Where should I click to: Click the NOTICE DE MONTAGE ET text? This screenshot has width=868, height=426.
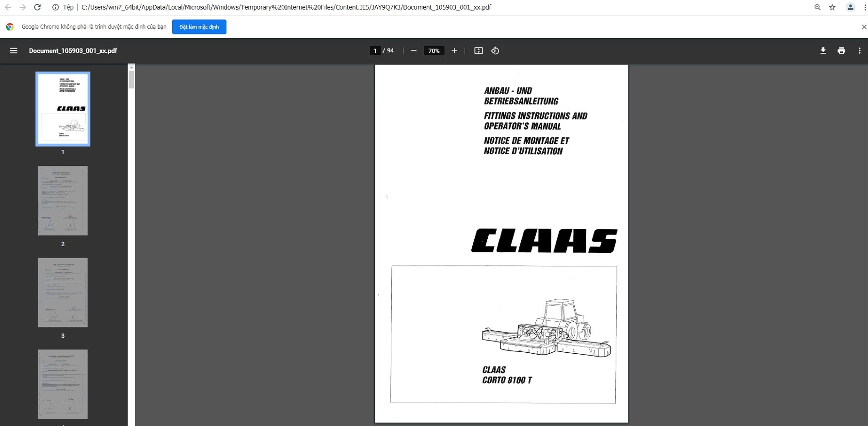click(x=526, y=141)
